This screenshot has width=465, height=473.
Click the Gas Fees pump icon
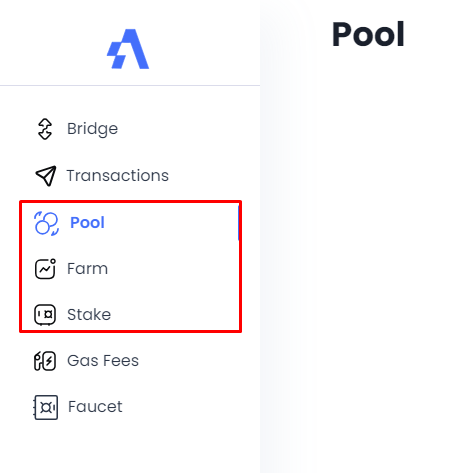pos(45,361)
